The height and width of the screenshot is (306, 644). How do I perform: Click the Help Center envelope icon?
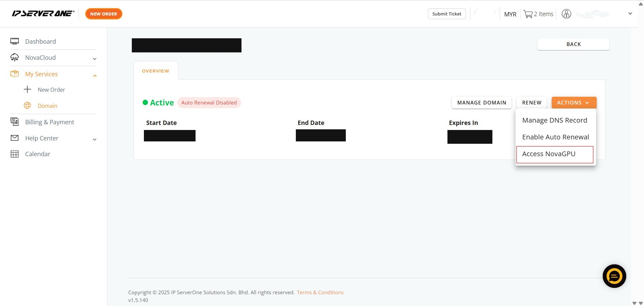[x=14, y=138]
